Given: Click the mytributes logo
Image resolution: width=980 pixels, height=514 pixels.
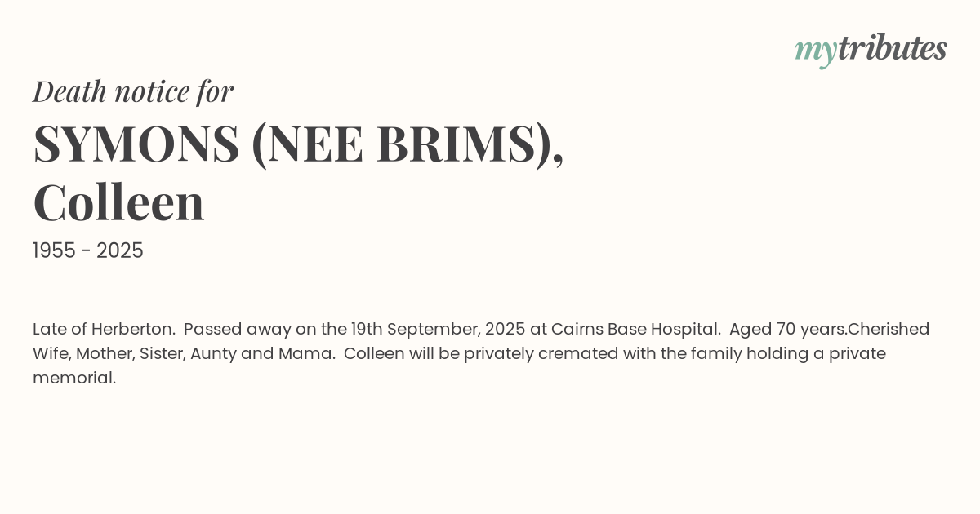Looking at the screenshot, I should pyautogui.click(x=871, y=49).
